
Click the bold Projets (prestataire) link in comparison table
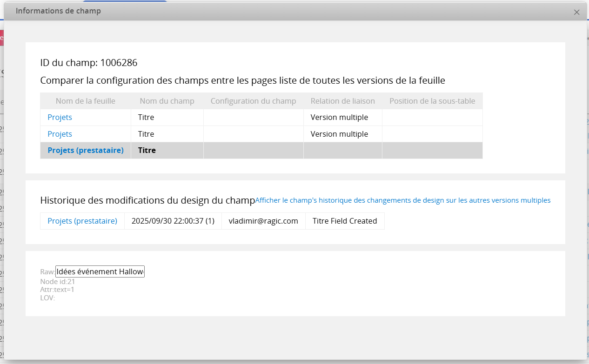(x=86, y=150)
